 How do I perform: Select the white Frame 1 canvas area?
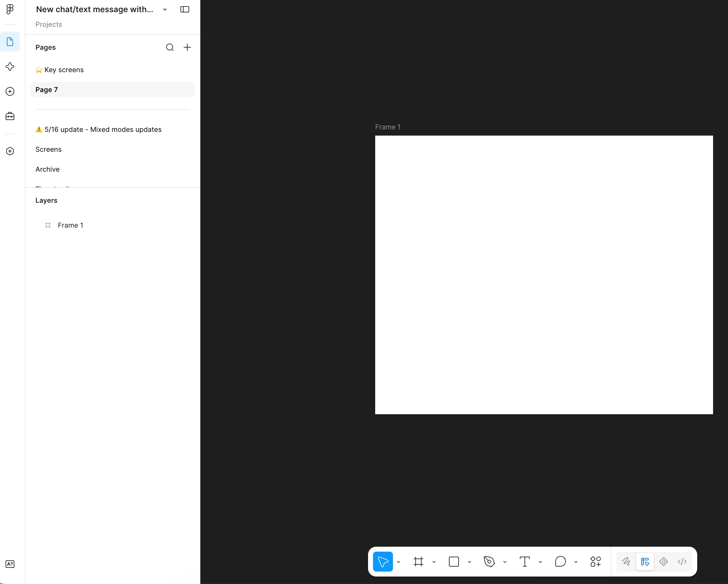tap(544, 275)
